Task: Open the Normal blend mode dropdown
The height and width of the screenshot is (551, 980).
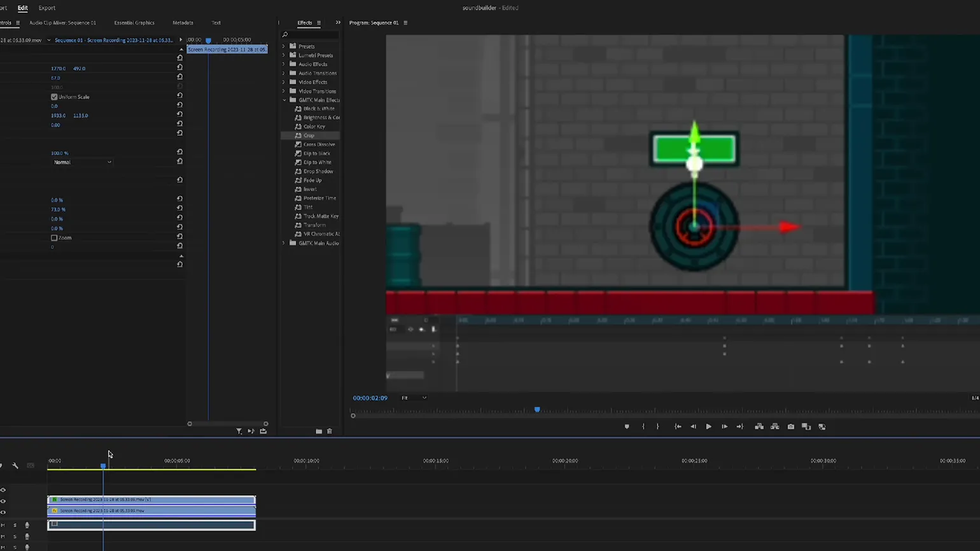Action: coord(82,162)
